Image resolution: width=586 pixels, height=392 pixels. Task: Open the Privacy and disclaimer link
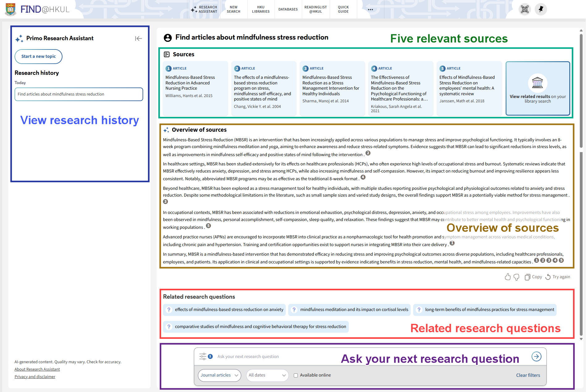[35, 377]
